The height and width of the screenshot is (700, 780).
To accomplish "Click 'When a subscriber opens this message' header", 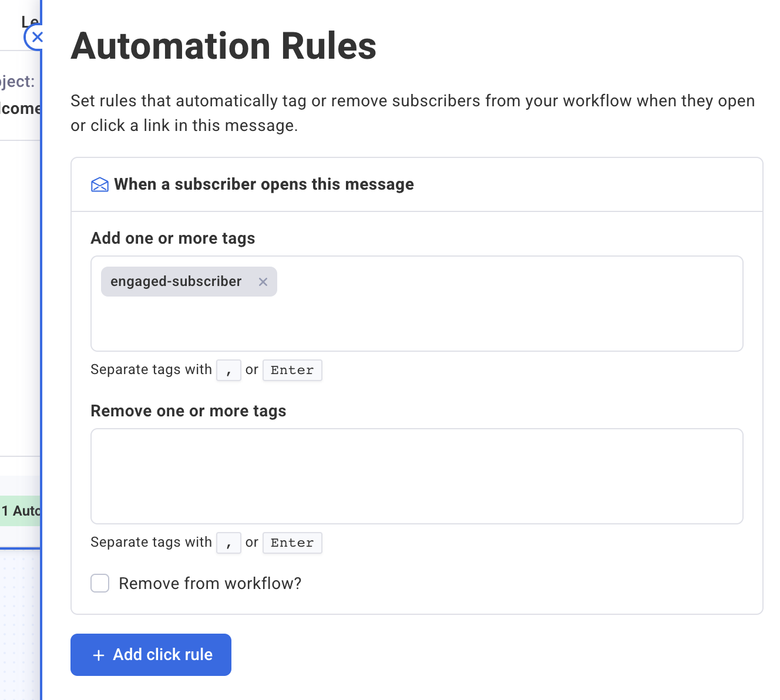I will pyautogui.click(x=264, y=184).
